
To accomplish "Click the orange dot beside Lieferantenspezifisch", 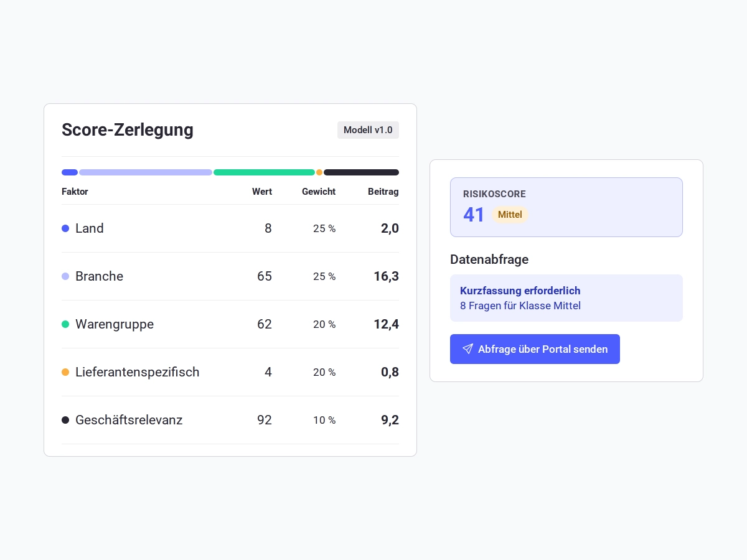I will point(65,372).
